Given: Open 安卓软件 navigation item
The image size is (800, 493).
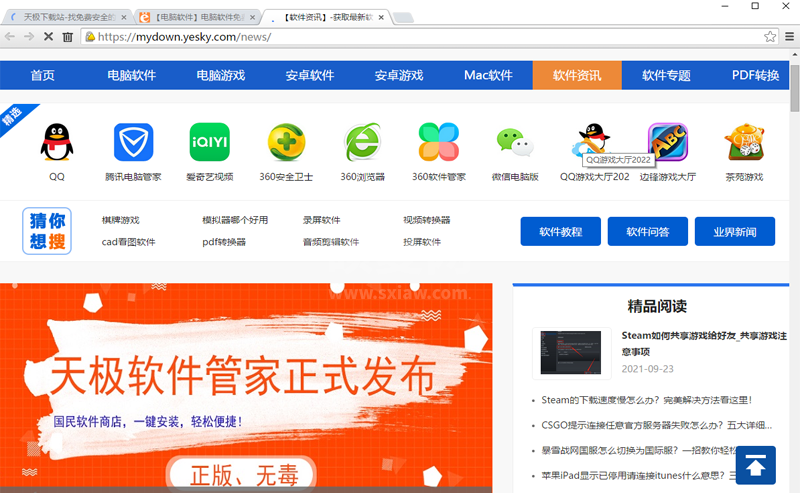Looking at the screenshot, I should tap(310, 76).
